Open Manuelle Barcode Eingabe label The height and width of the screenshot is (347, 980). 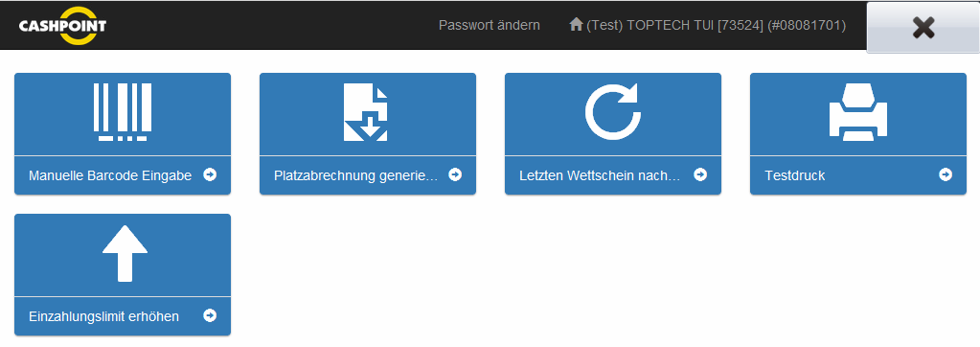pos(110,175)
